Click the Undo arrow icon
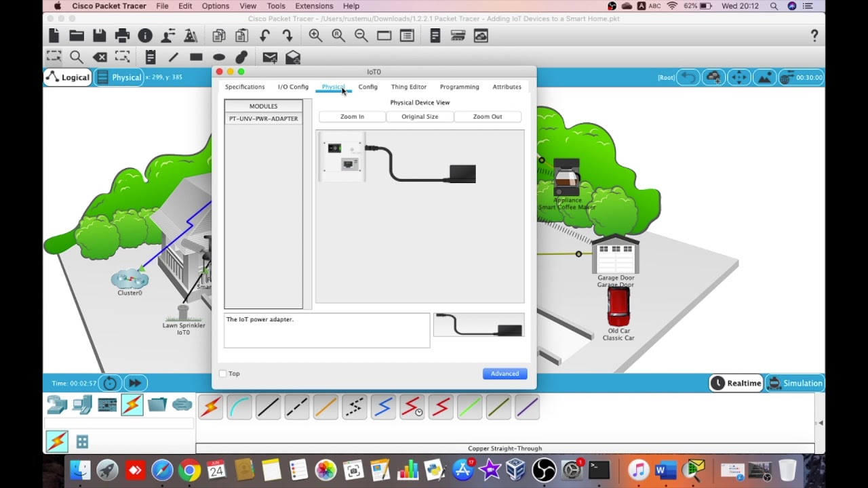868x488 pixels. 264,36
